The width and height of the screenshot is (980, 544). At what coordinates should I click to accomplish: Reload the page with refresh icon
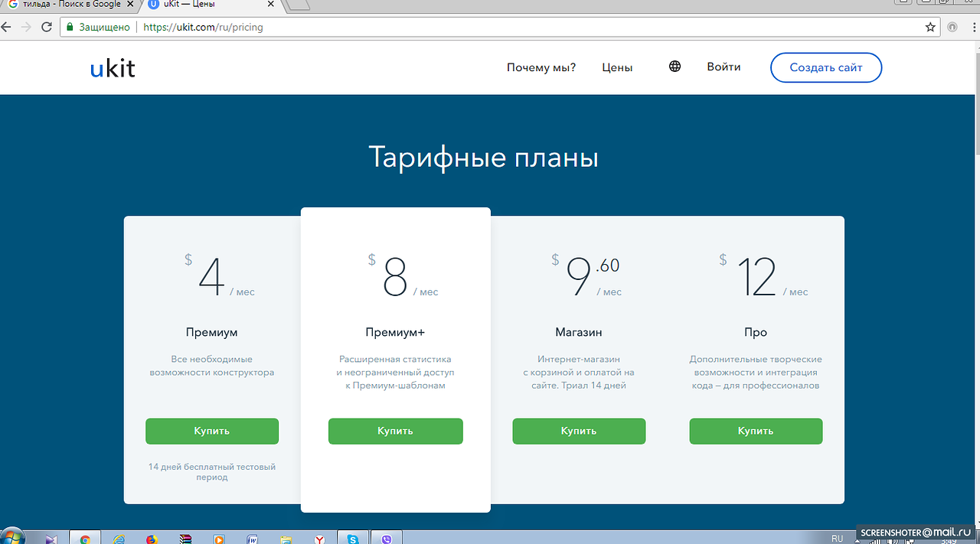click(46, 27)
